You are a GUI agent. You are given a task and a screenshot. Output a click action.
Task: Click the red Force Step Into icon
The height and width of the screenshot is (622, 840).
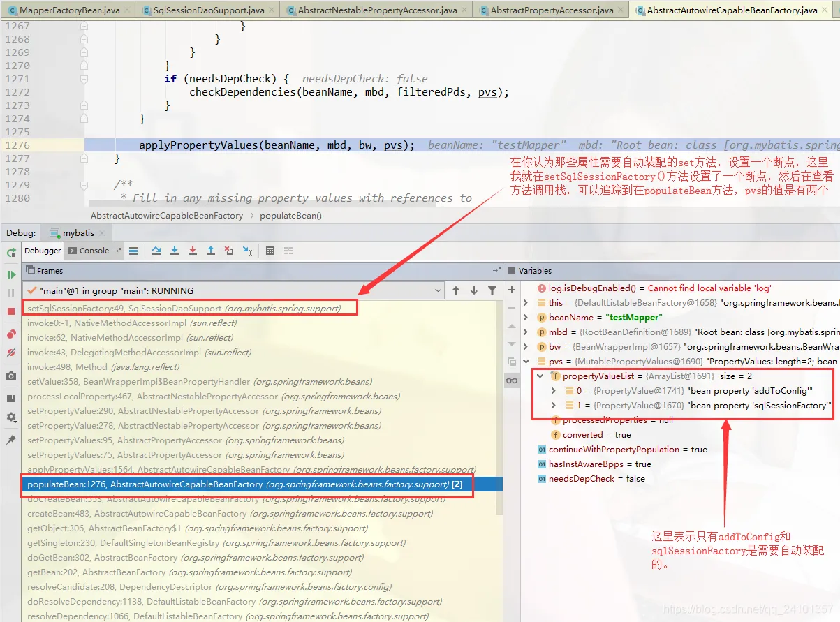(193, 251)
